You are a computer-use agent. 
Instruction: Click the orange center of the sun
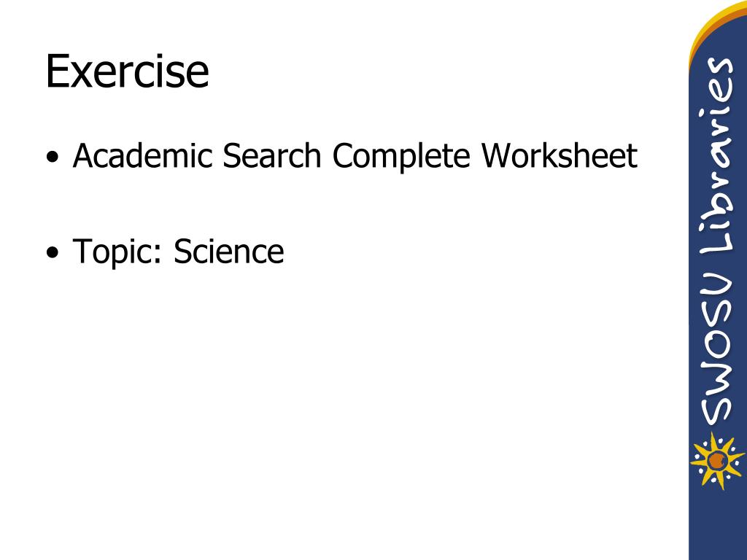716,461
